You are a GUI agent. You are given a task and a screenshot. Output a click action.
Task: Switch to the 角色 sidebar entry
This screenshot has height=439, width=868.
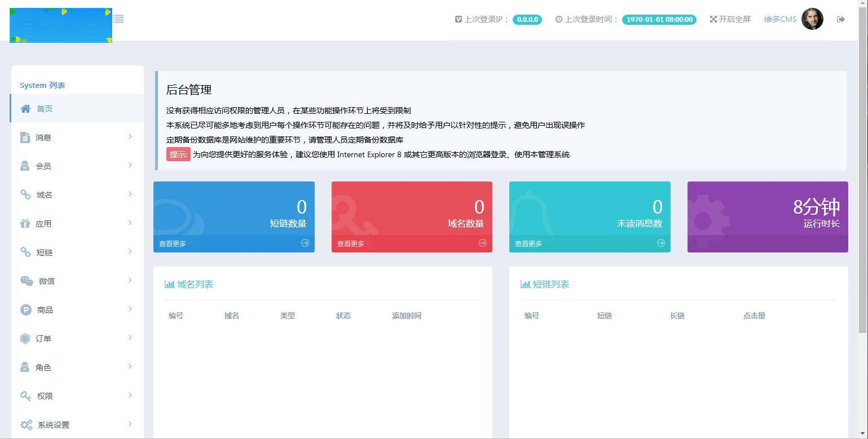coord(42,367)
